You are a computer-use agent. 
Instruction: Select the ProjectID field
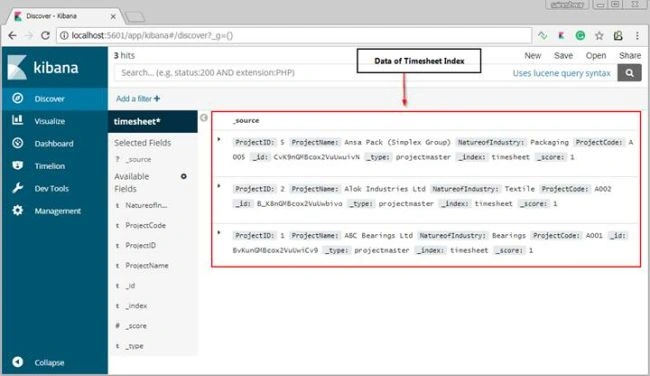tap(141, 245)
